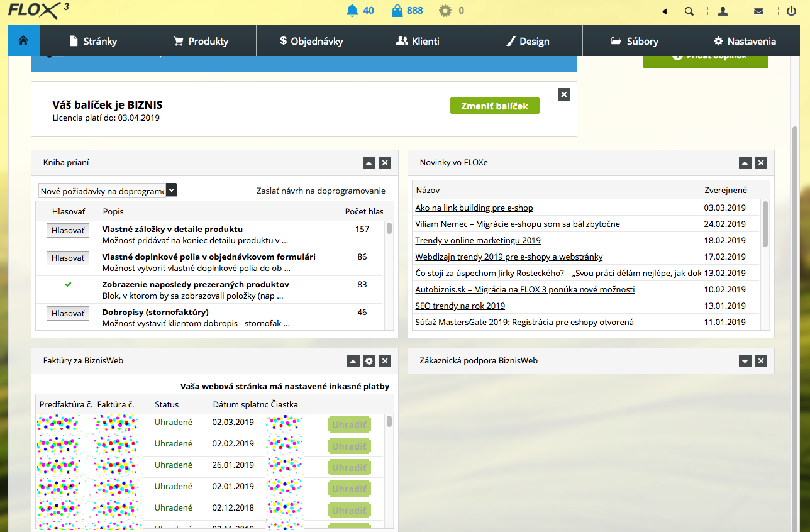Open Trendy v online marketingu 2019
This screenshot has height=532, width=810.
(x=478, y=240)
